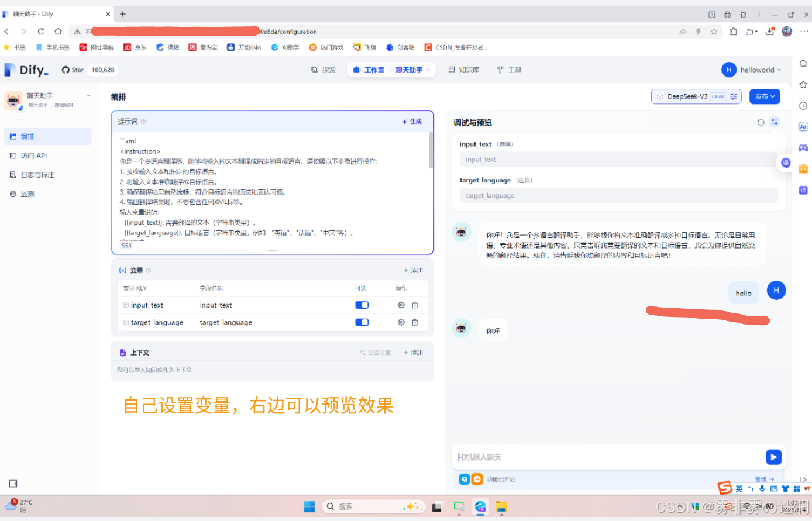Open a new browser tab
Screen dimensions: 812x521
coord(123,14)
